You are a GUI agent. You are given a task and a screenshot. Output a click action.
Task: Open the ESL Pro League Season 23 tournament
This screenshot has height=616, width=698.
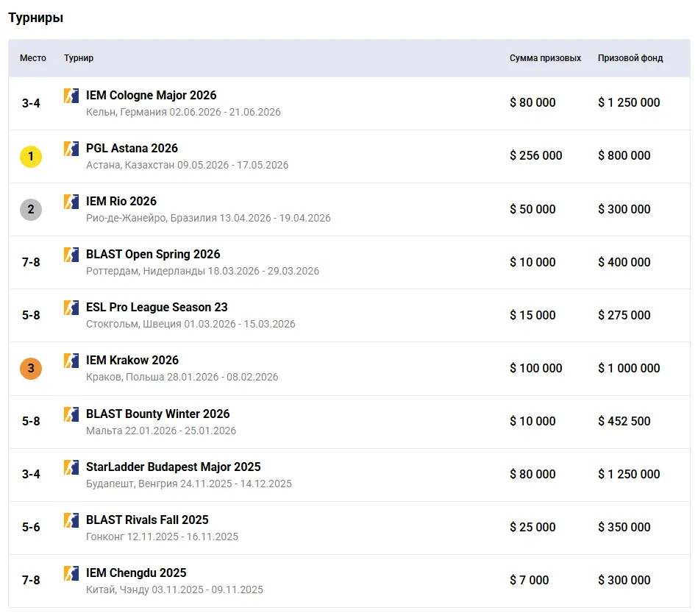coord(157,308)
